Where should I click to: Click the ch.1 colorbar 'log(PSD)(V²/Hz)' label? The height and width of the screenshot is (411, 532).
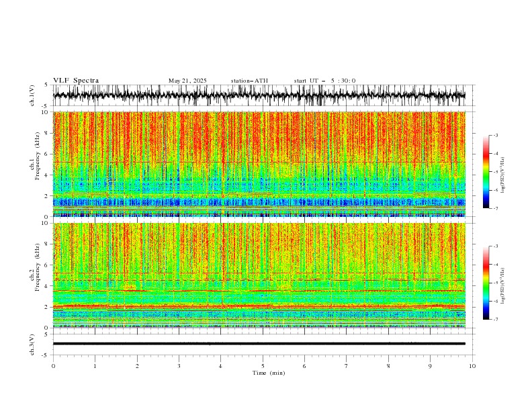502,175
